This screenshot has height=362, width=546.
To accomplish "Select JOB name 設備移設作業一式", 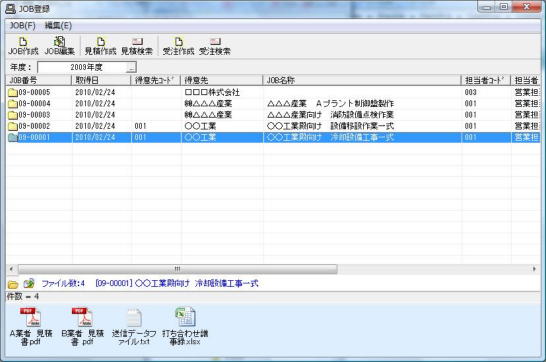I will pyautogui.click(x=362, y=126).
